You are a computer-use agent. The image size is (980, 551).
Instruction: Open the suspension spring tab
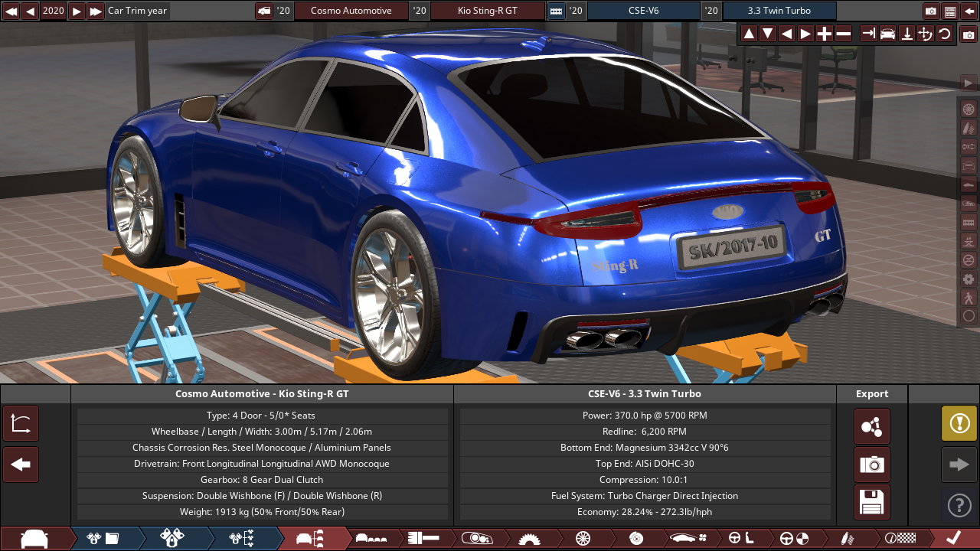click(847, 539)
